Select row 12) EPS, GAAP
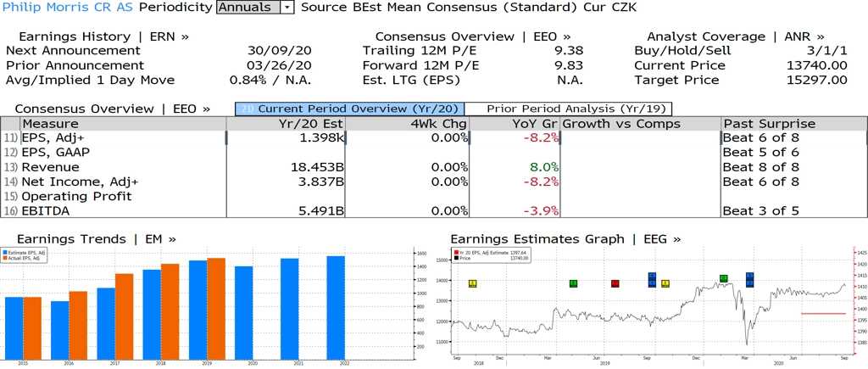This screenshot has height=369, width=868. click(434, 153)
